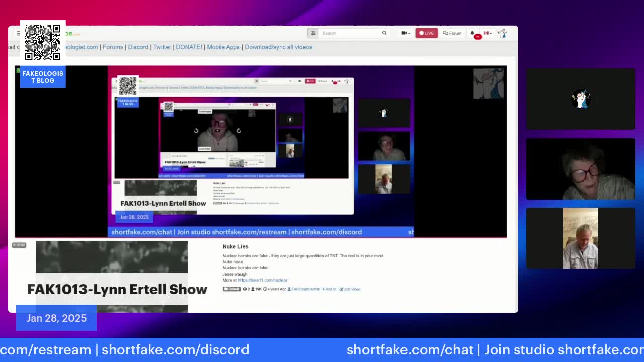
Task: Expand the Canada flag language dropdown
Action: pyautogui.click(x=487, y=33)
